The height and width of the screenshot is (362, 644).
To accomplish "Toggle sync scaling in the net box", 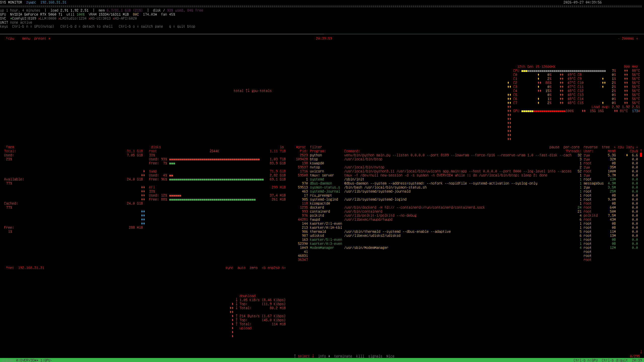I will tap(229, 268).
